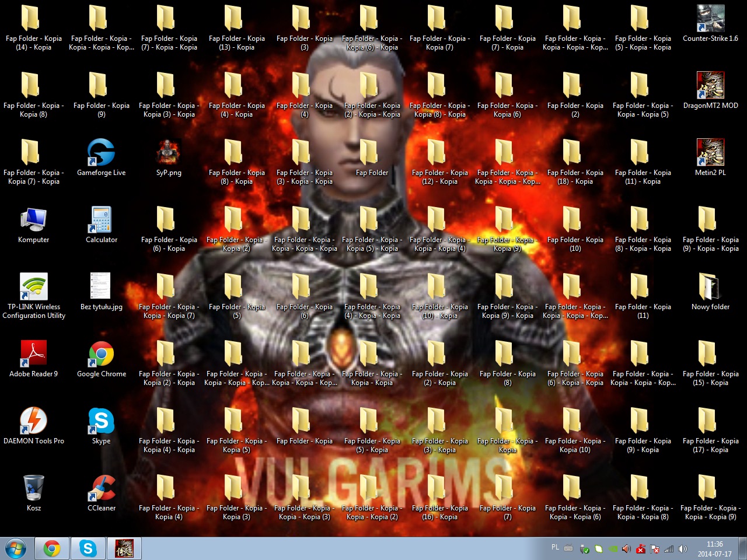Open the on-screen keyboard tray icon
The width and height of the screenshot is (747, 560).
click(x=568, y=548)
